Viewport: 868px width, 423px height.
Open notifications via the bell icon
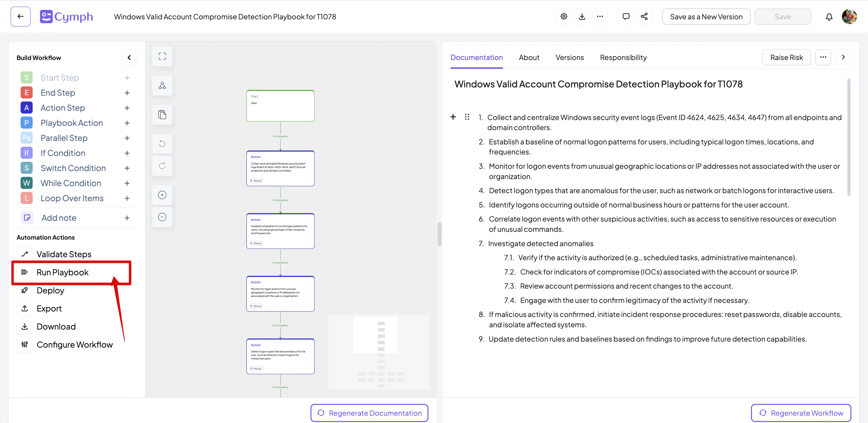[829, 16]
